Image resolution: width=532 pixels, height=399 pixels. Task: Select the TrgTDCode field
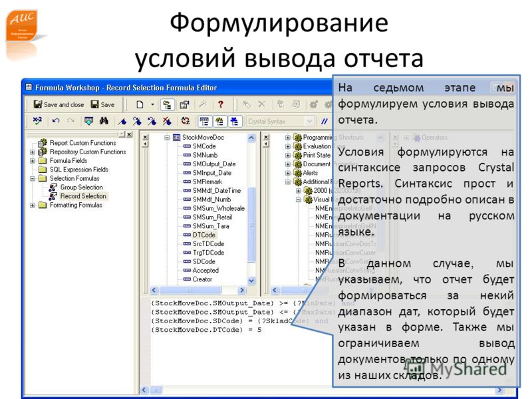208,253
